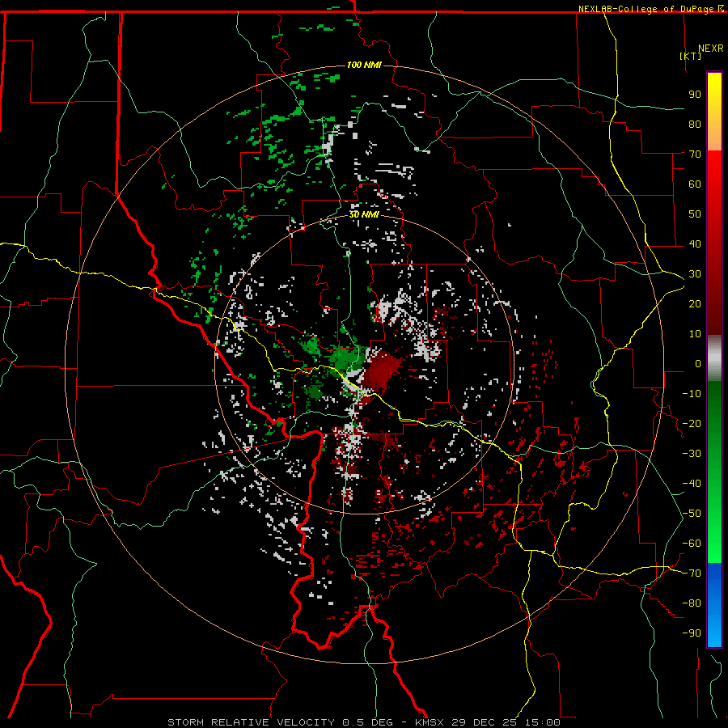Viewport: 728px width, 728px height.
Task: Click the Storm Relative Velocity caption text
Action: click(x=363, y=722)
